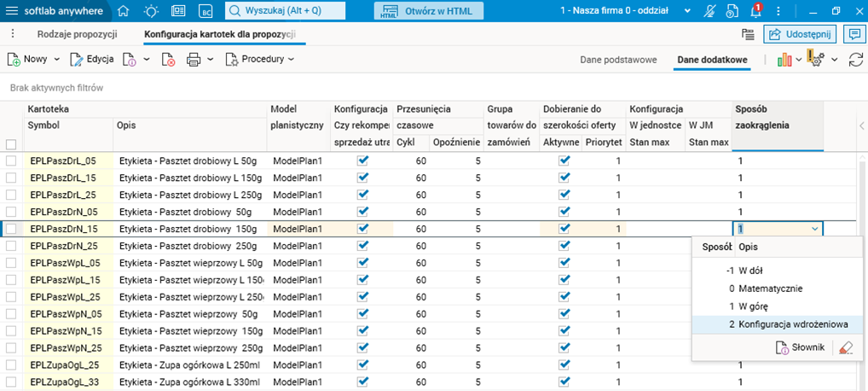This screenshot has width=868, height=391.
Task: Expand the Nowy dropdown arrow
Action: tap(57, 60)
